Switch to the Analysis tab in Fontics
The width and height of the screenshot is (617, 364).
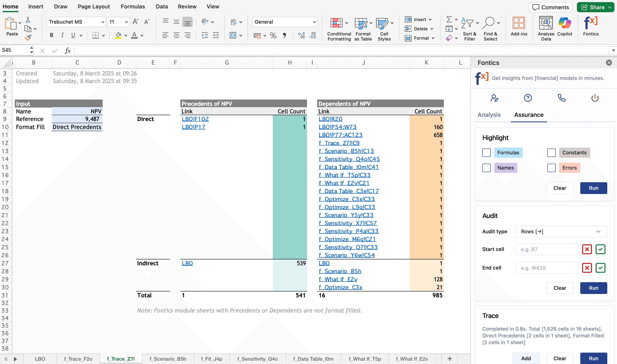(x=489, y=115)
